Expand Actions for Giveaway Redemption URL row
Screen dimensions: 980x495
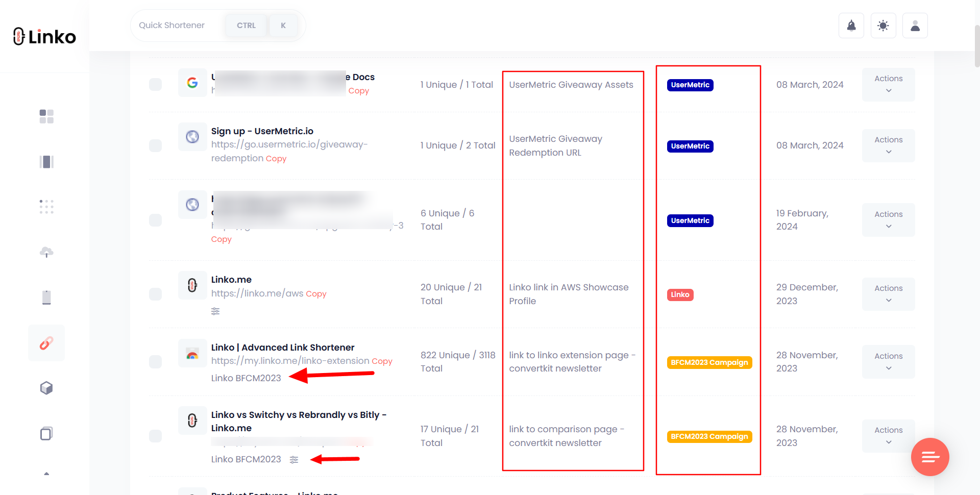click(888, 145)
